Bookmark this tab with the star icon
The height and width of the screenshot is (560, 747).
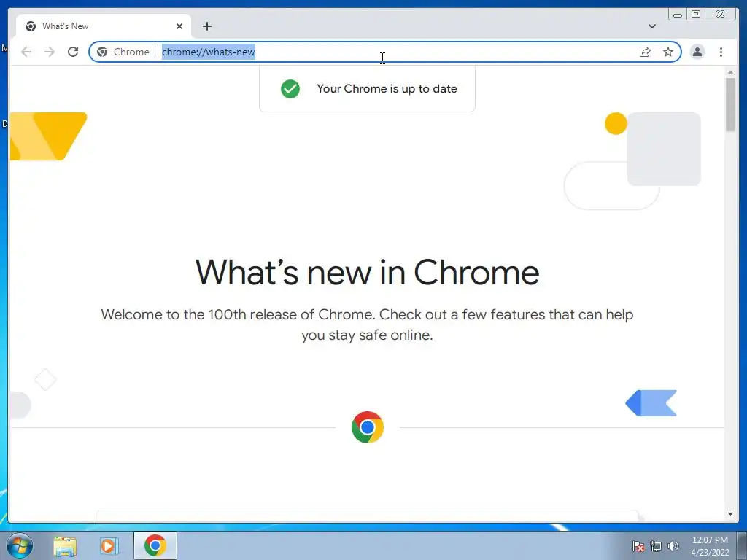668,52
